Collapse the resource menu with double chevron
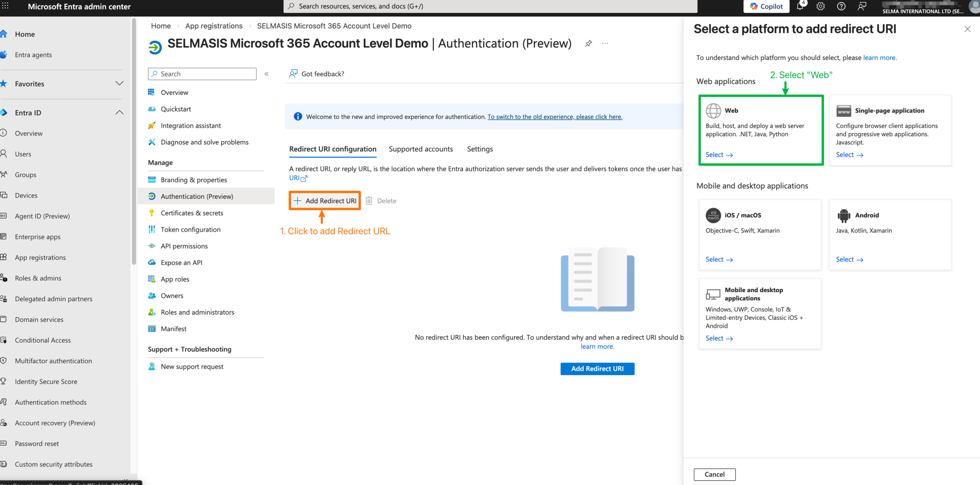980x485 pixels. [266, 74]
